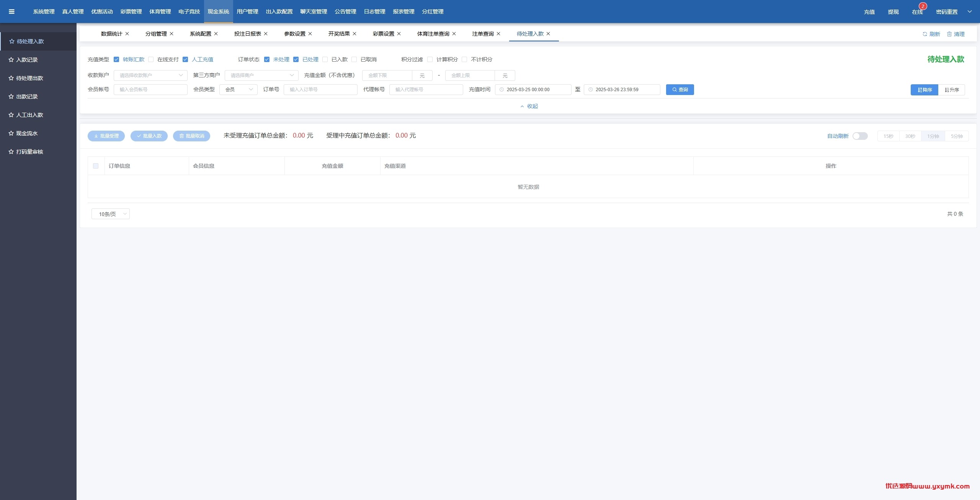Click the 批量取消 button
This screenshot has height=500, width=980.
191,136
